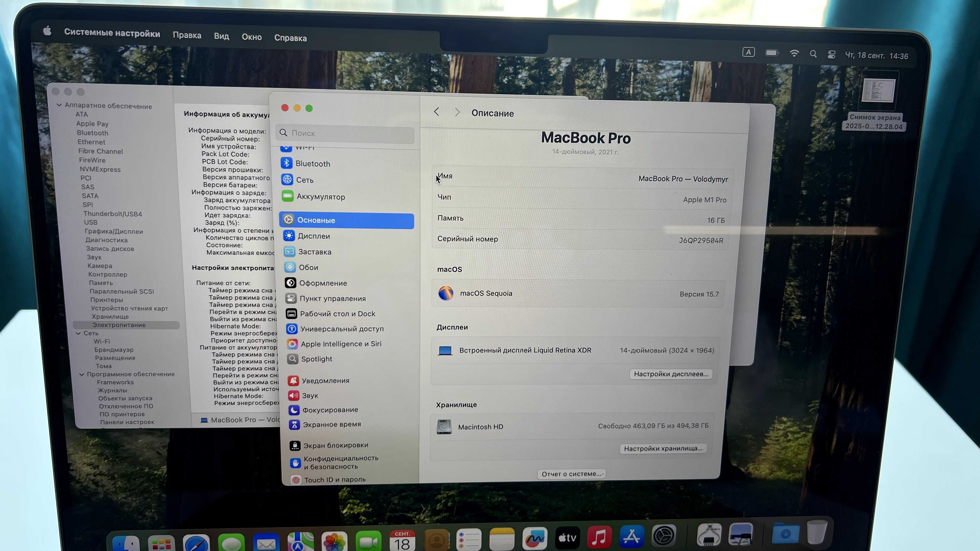Open Control Center in the menu bar
This screenshot has height=551, width=980.
(x=831, y=54)
